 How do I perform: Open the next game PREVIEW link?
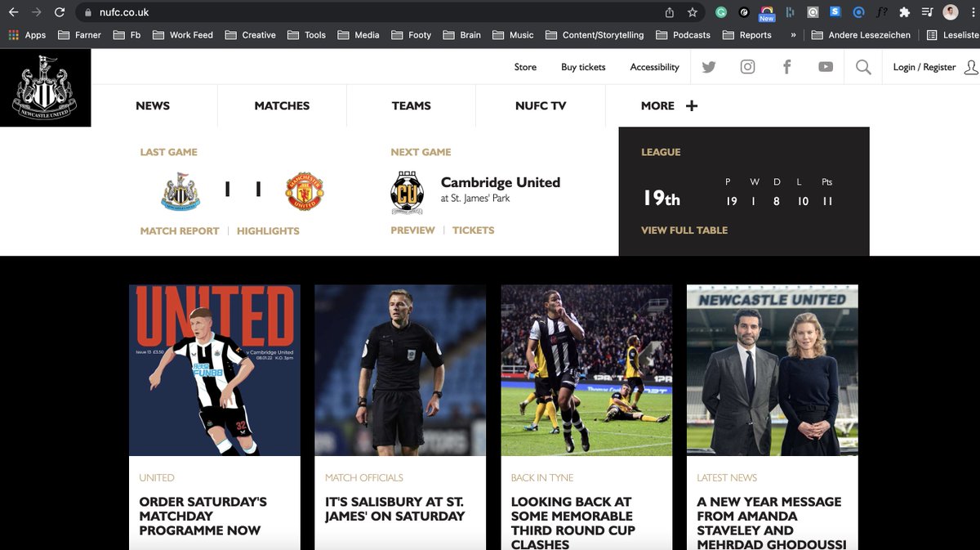coord(412,230)
